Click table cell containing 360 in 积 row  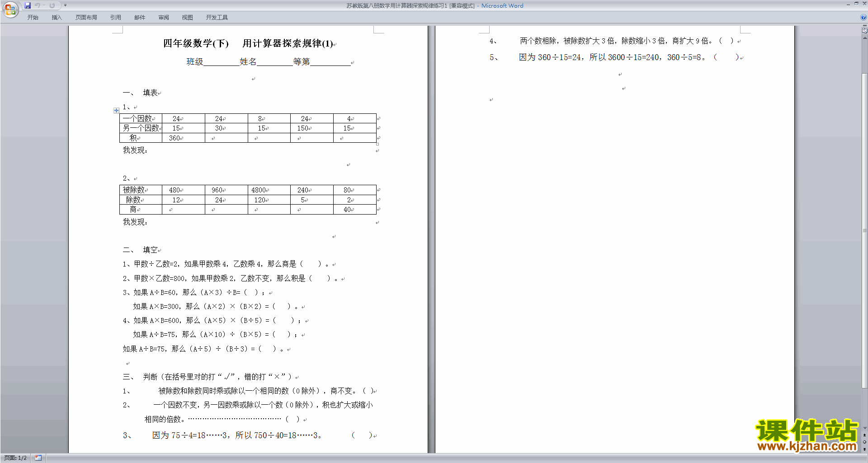pyautogui.click(x=183, y=138)
